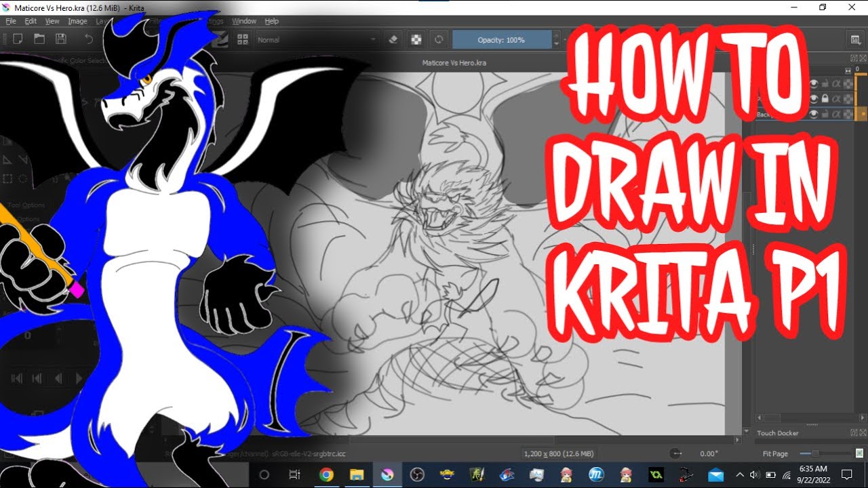This screenshot has height=488, width=868.
Task: Hide the Background layer with eye icon
Action: click(814, 115)
